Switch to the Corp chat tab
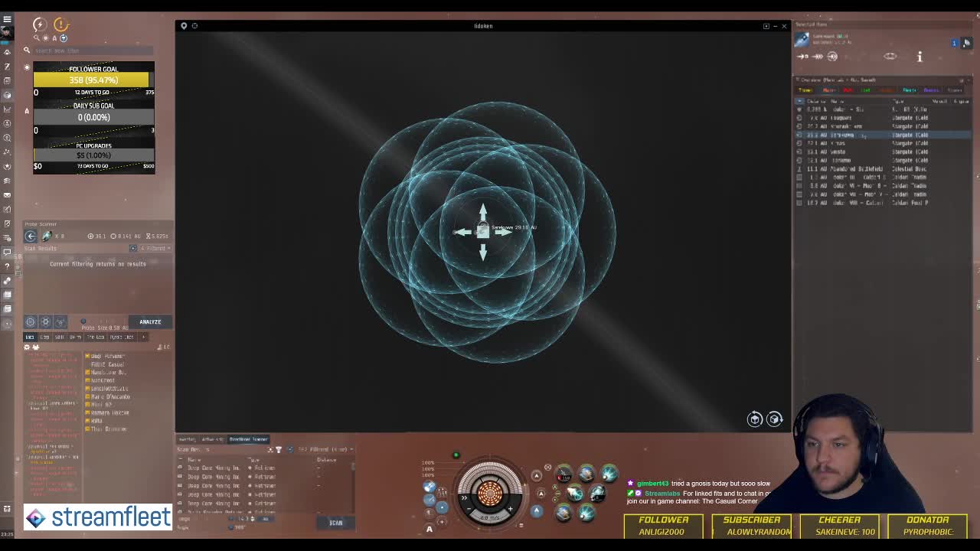The height and width of the screenshot is (551, 980). (x=45, y=337)
